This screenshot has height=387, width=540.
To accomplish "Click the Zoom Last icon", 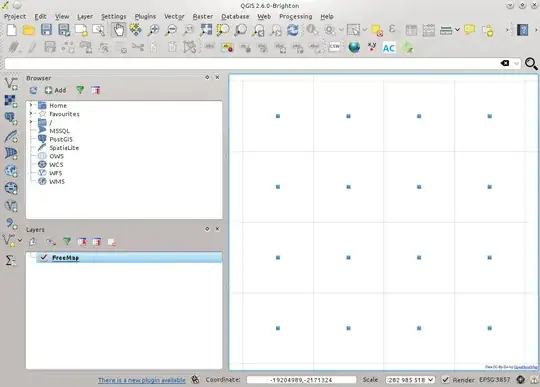I will coord(258,30).
